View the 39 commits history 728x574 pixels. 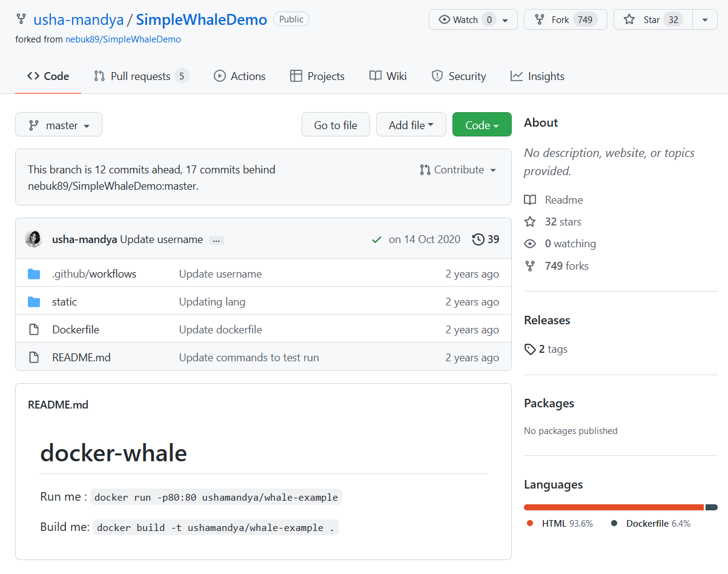[486, 239]
